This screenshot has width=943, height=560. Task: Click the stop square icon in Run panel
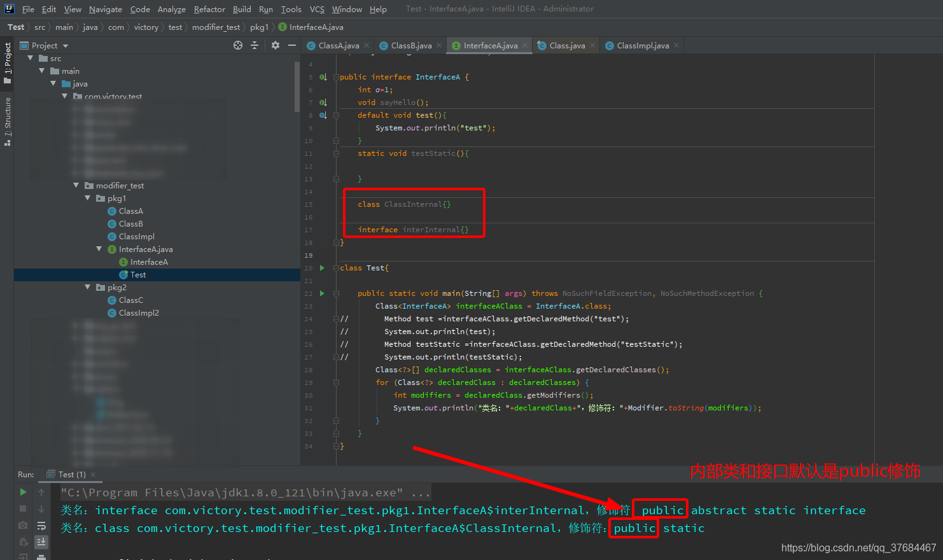point(23,508)
